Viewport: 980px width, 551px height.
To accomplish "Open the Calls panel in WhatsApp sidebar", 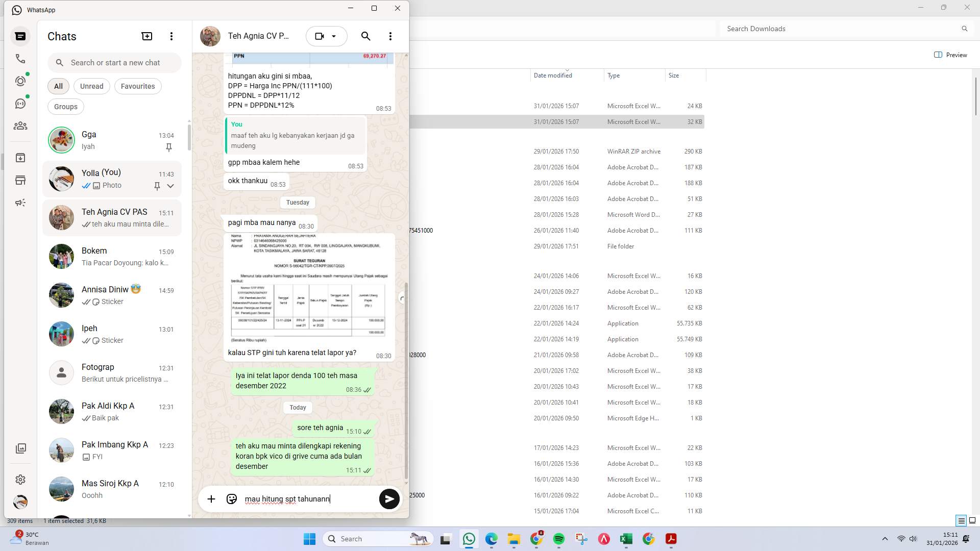I will pos(20,58).
